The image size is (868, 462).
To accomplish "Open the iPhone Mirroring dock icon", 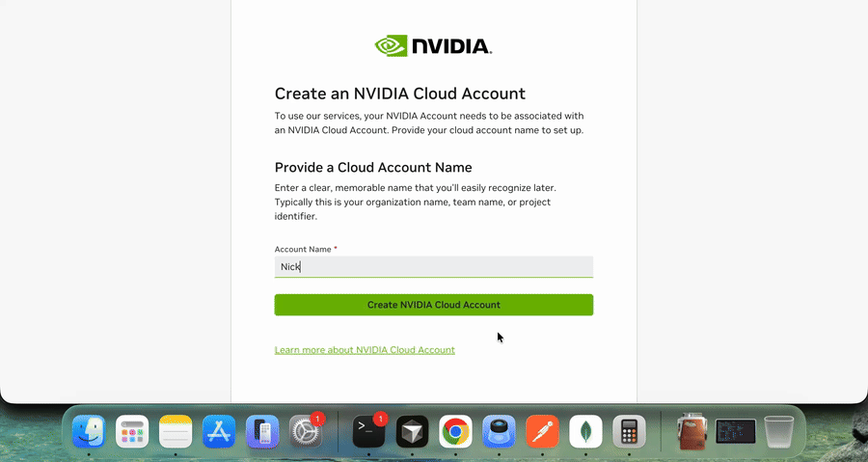I will 262,431.
